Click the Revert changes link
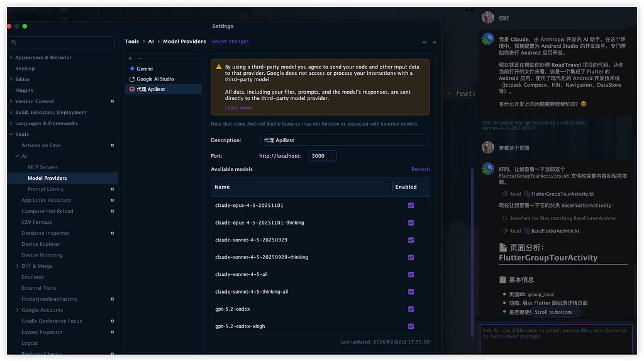 click(230, 42)
